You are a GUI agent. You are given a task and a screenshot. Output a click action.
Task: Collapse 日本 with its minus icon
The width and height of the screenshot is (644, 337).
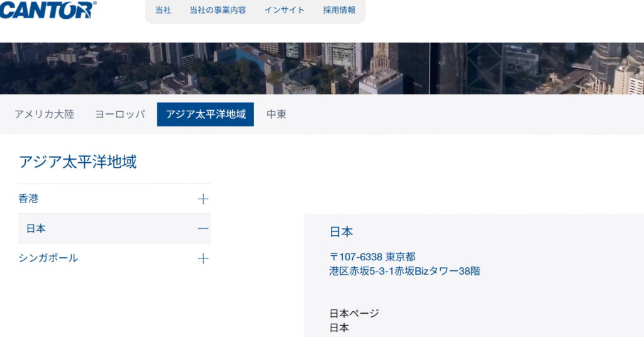pyautogui.click(x=203, y=229)
